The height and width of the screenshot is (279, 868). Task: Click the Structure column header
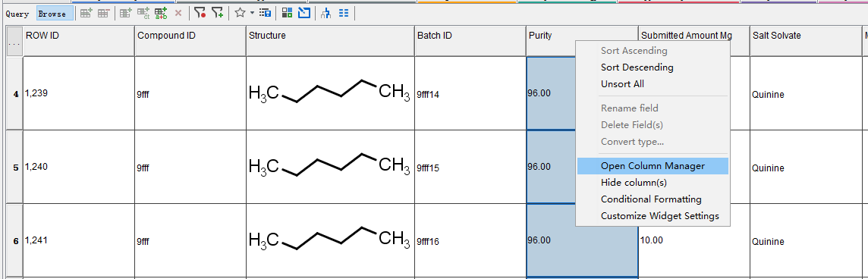pyautogui.click(x=331, y=41)
